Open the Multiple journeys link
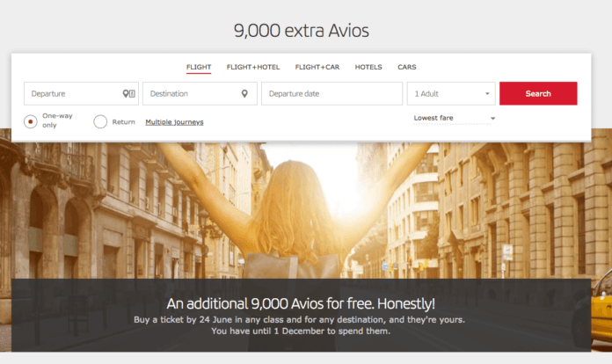Screen dimensions: 612x364 coord(174,122)
